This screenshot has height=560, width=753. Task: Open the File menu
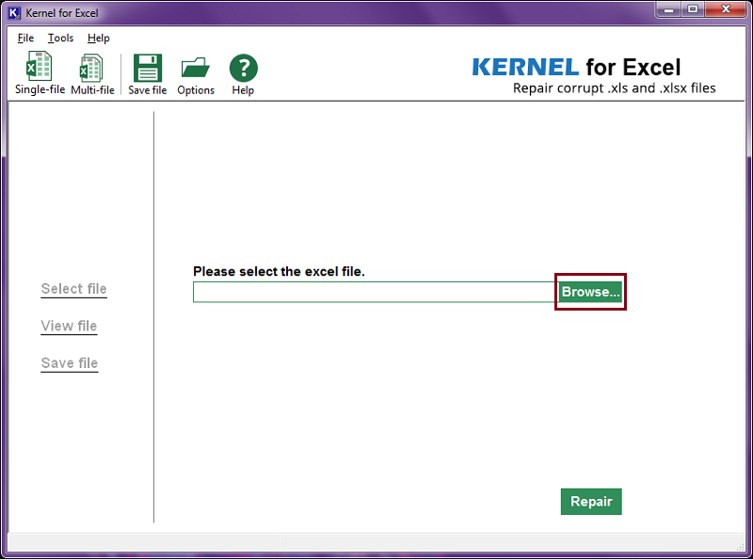click(25, 38)
